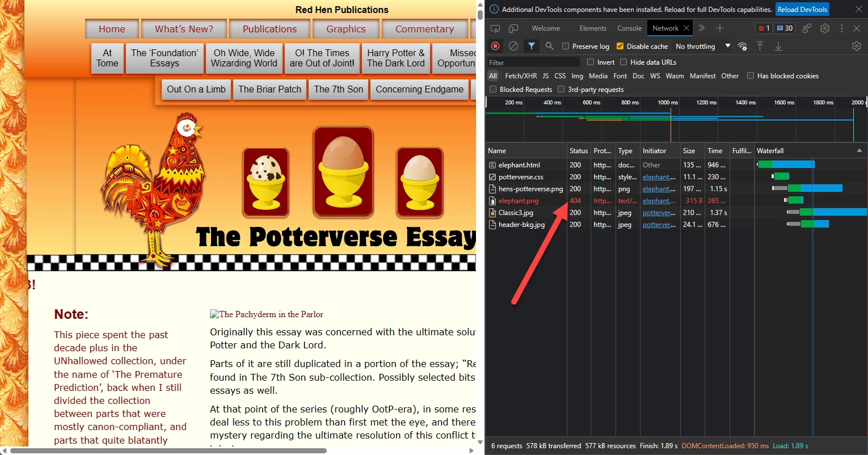Close the Network tab with its X
The height and width of the screenshot is (455, 868).
686,28
